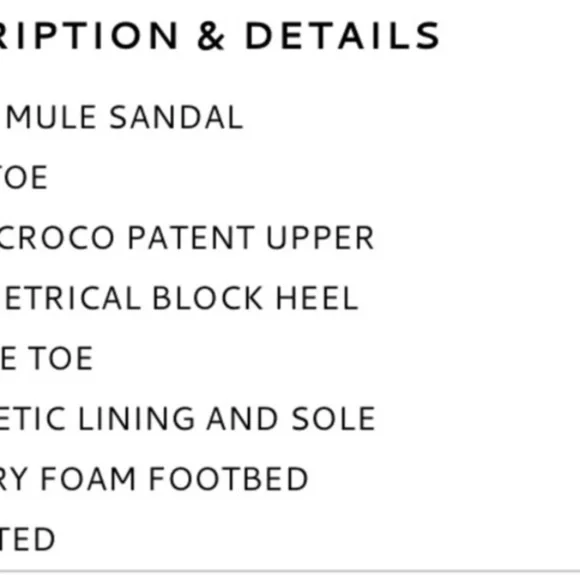Image resolution: width=580 pixels, height=580 pixels.
Task: Click the word SOLE
Action: (334, 418)
